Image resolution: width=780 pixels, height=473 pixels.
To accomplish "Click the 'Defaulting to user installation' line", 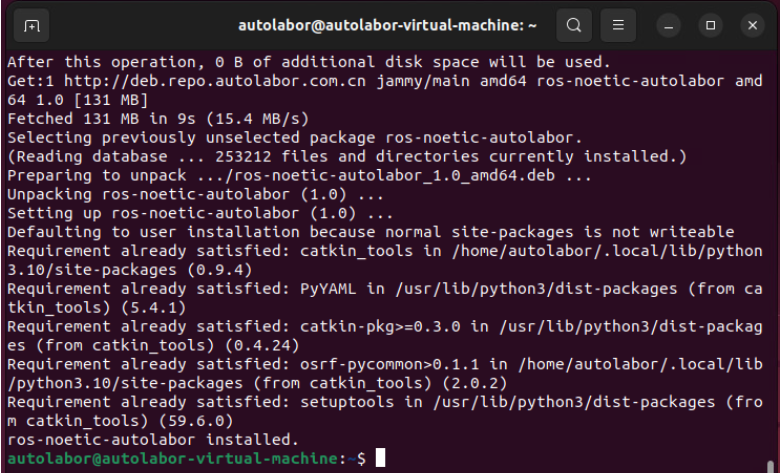I will click(x=371, y=232).
